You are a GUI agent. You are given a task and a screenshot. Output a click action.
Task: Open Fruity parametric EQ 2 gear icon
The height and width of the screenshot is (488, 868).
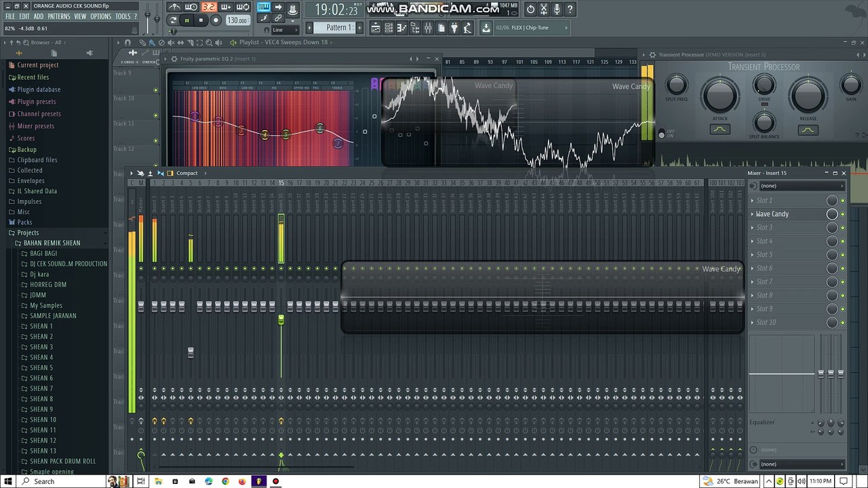coord(174,59)
